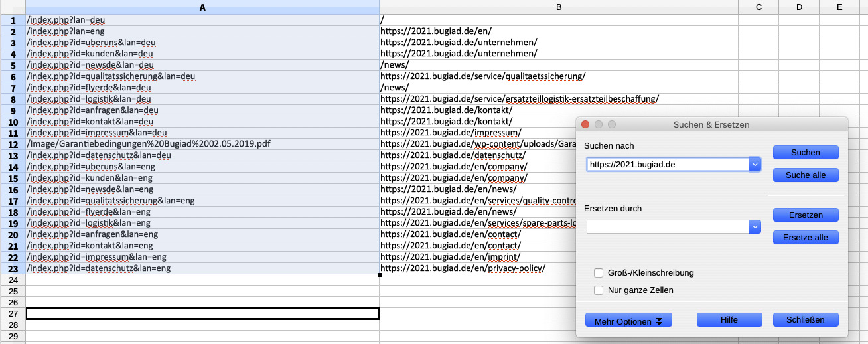868x344 pixels.
Task: Open the Ersetzen durch dropdown arrow
Action: click(x=755, y=227)
